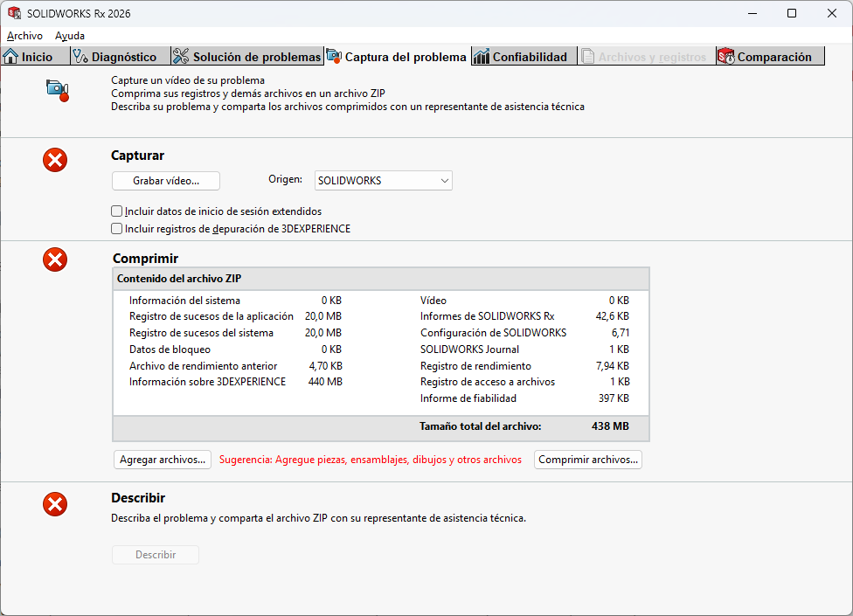Viewport: 853px width, 616px height.
Task: Click the Archivos y registros document icon
Action: (587, 57)
